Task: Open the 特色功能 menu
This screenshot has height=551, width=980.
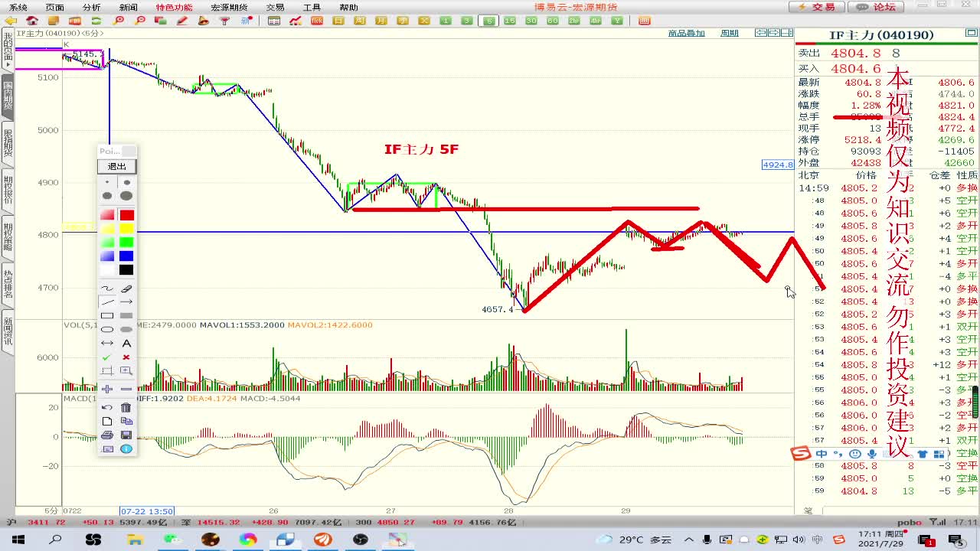Action: [175, 8]
